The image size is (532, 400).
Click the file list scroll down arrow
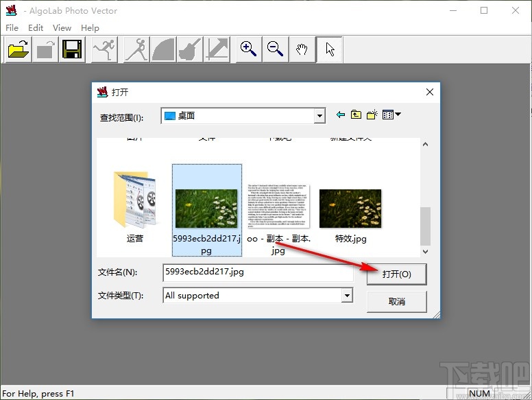tap(425, 252)
